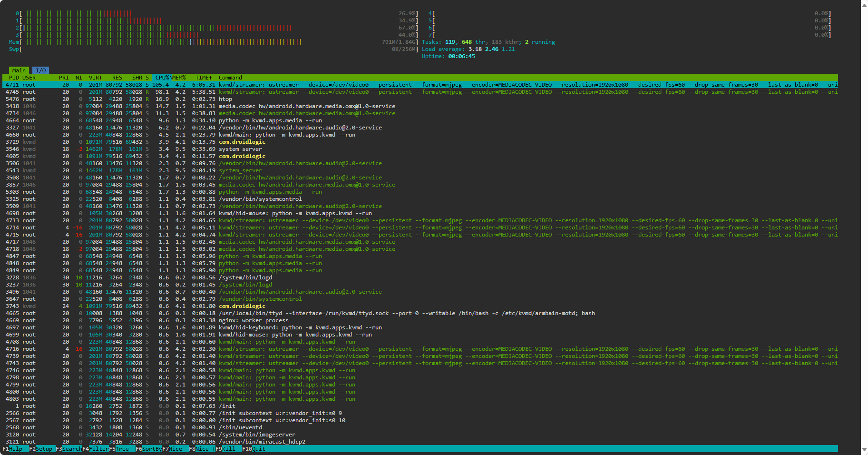The height and width of the screenshot is (455, 868).
Task: Click the Mem usage meter bar
Action: coord(162,42)
